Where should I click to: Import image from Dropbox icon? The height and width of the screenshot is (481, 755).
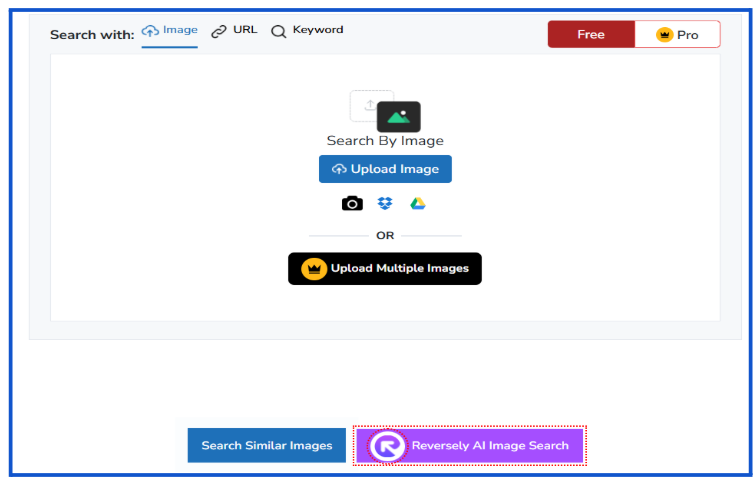[385, 204]
